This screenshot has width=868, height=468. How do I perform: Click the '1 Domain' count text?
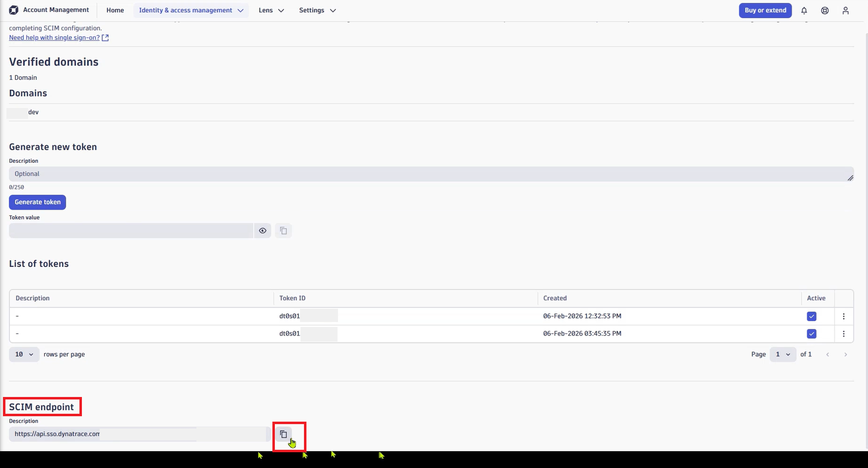click(23, 78)
